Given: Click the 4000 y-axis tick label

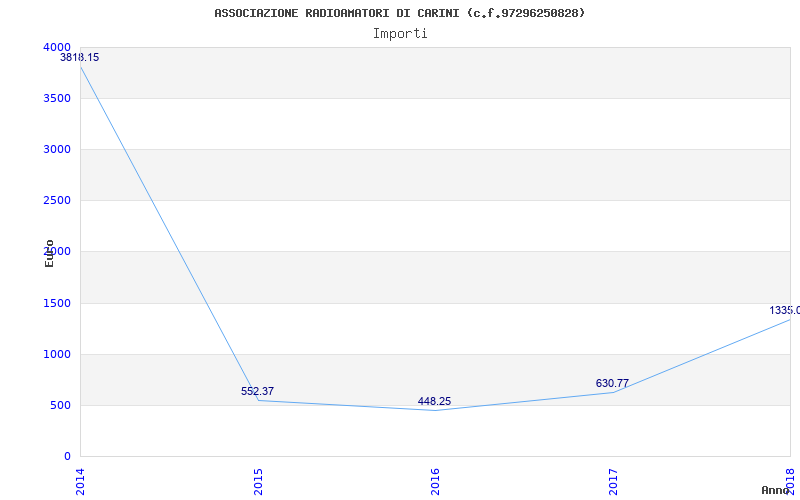Looking at the screenshot, I should (57, 47).
